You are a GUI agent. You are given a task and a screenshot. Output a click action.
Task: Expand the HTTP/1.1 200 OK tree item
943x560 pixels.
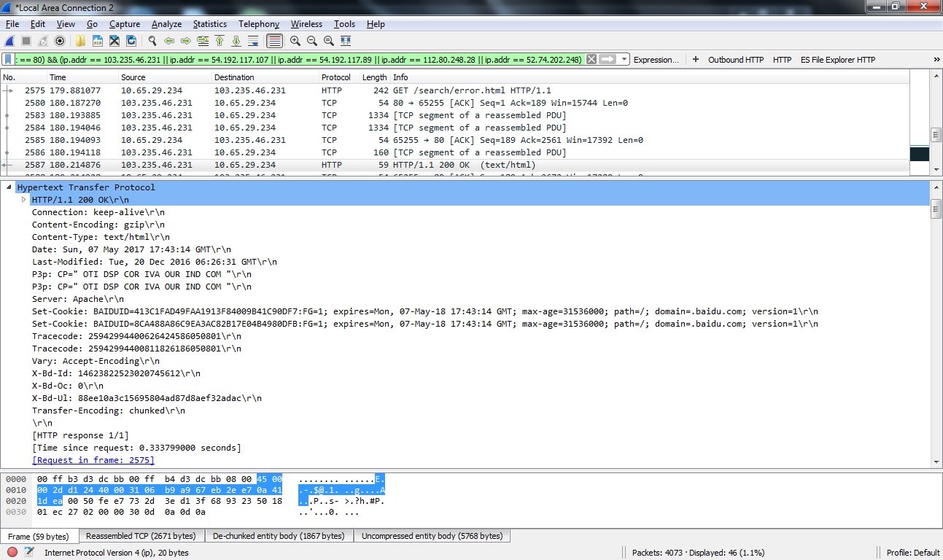[24, 200]
